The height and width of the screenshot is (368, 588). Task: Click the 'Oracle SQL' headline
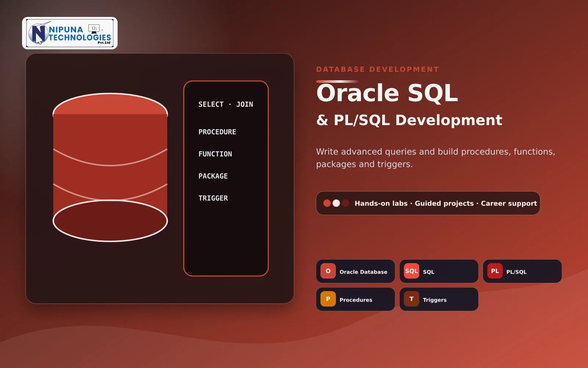tap(387, 93)
